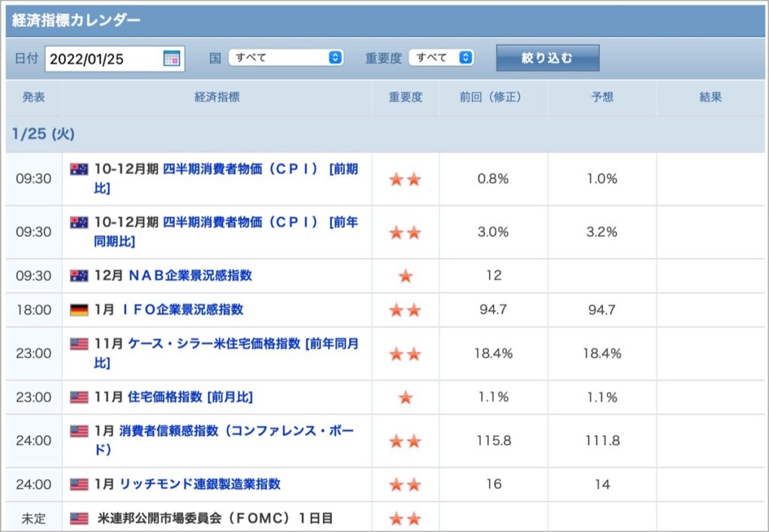Click forecast value 111.8
The image size is (769, 532).
click(x=602, y=440)
